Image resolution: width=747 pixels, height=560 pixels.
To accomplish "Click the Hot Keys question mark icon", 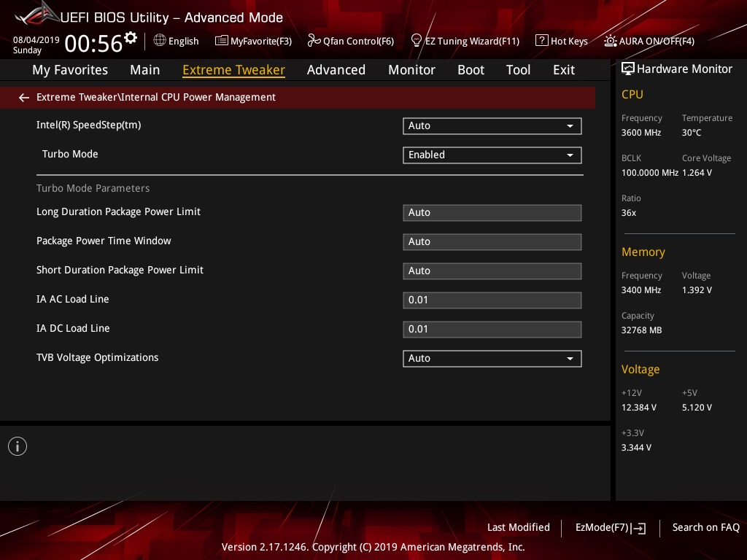I will [x=542, y=41].
